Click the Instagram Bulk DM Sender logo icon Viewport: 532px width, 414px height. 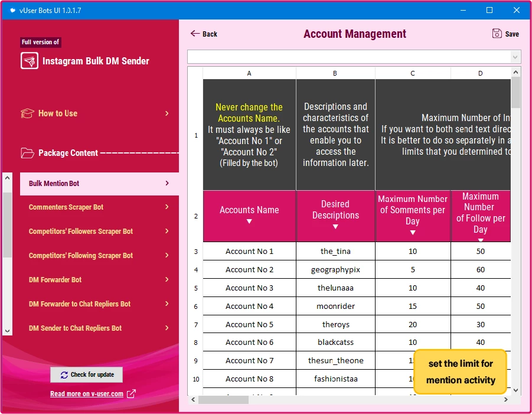[x=29, y=61]
